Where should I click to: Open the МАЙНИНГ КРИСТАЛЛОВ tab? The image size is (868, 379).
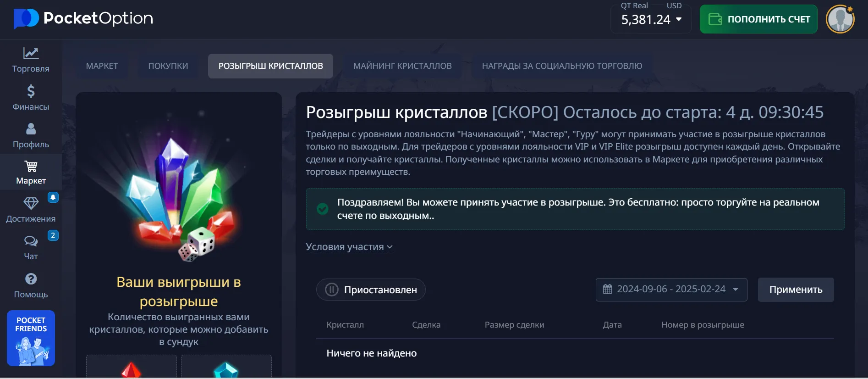[x=402, y=66]
